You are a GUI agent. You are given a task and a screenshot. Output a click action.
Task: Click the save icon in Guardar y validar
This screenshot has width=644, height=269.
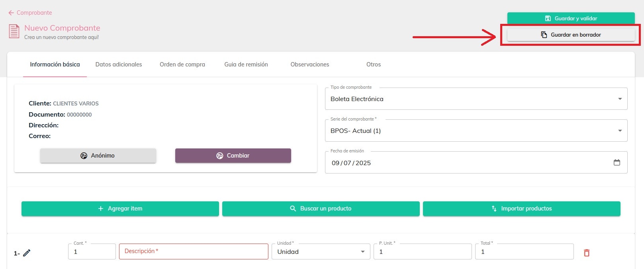tap(548, 18)
